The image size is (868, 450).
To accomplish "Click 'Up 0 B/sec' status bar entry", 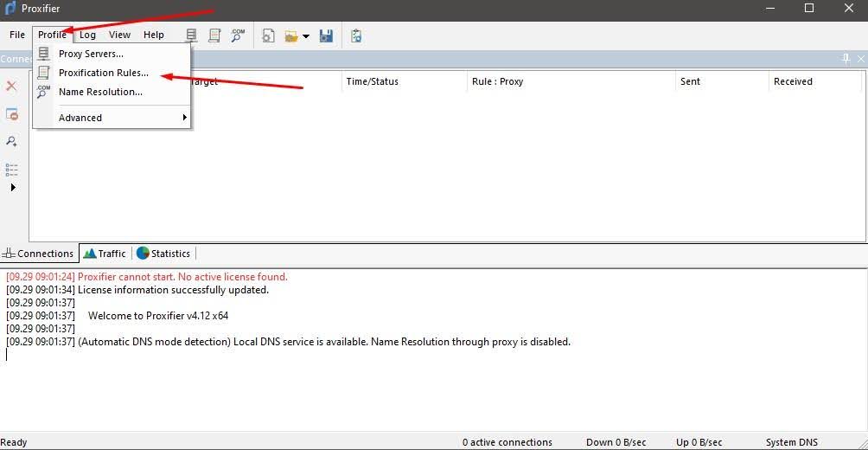I will click(699, 442).
